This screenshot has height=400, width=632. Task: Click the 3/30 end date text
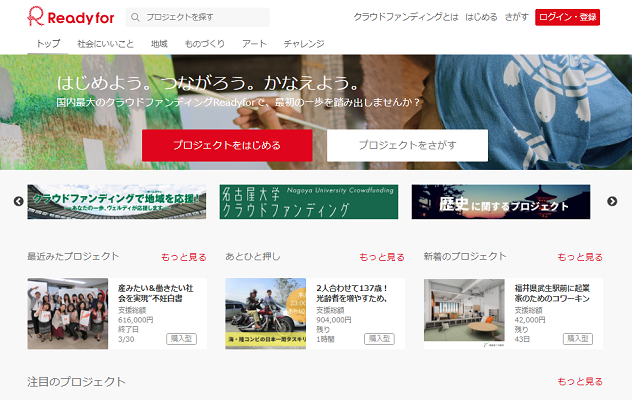tap(126, 339)
